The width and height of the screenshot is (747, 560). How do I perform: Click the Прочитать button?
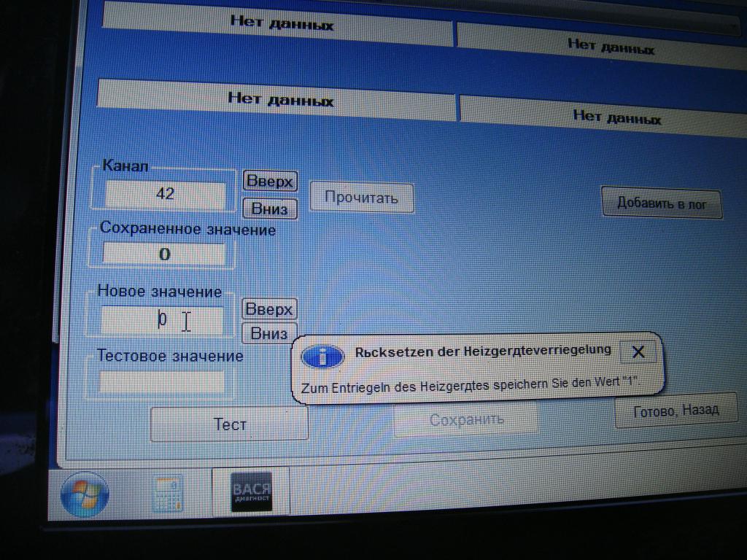point(362,197)
